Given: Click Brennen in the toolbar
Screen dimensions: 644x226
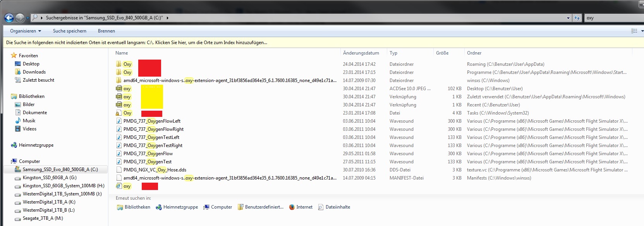Looking at the screenshot, I should (x=106, y=31).
